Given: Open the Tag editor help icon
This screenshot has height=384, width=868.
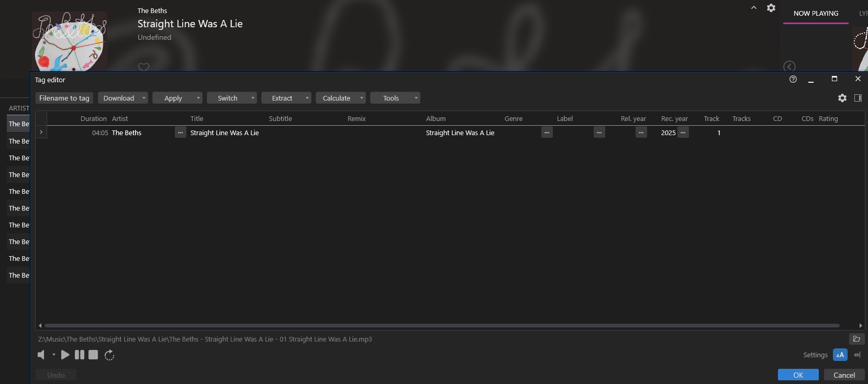Looking at the screenshot, I should pyautogui.click(x=793, y=79).
